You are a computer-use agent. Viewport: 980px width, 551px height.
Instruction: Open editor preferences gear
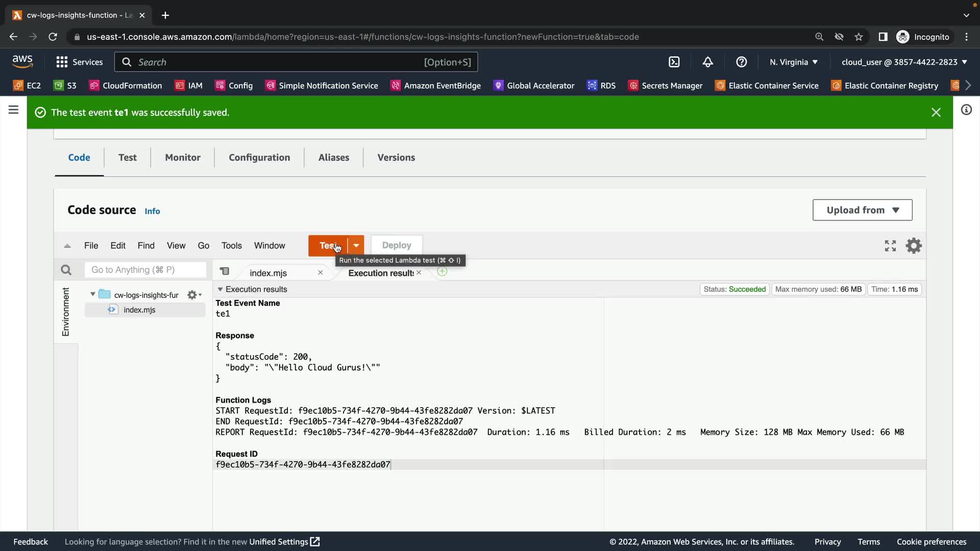point(913,246)
